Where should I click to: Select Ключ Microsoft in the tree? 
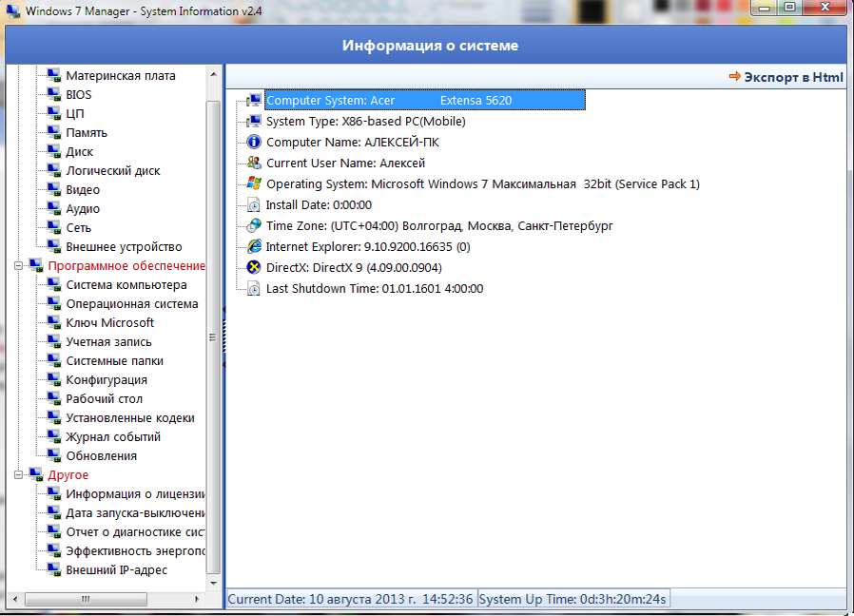point(110,323)
